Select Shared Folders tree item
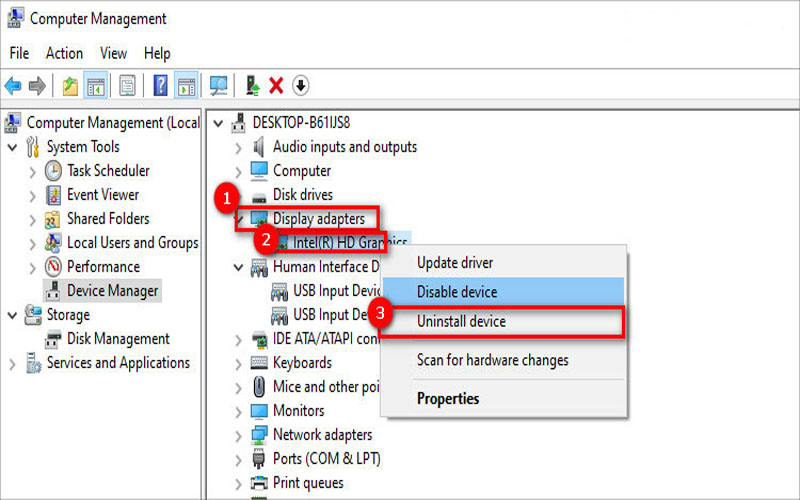The image size is (800, 500). (x=108, y=219)
